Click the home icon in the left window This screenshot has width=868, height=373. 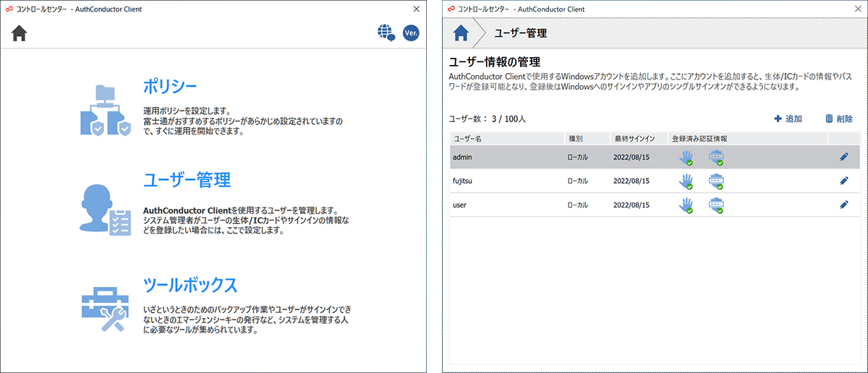tap(20, 33)
